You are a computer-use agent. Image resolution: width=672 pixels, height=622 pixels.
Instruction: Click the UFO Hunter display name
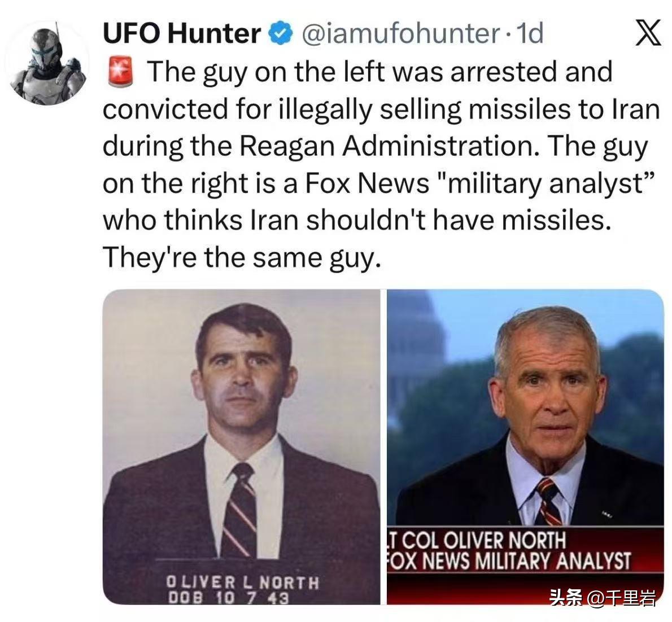click(181, 34)
